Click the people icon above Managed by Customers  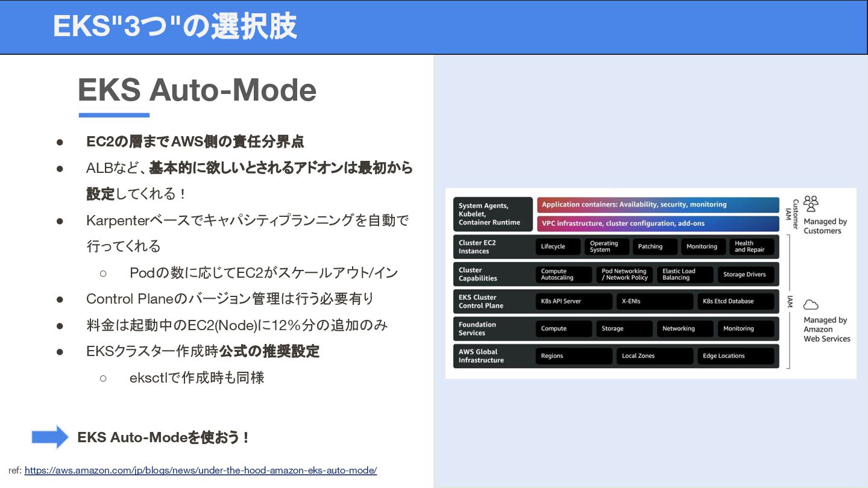[x=811, y=203]
